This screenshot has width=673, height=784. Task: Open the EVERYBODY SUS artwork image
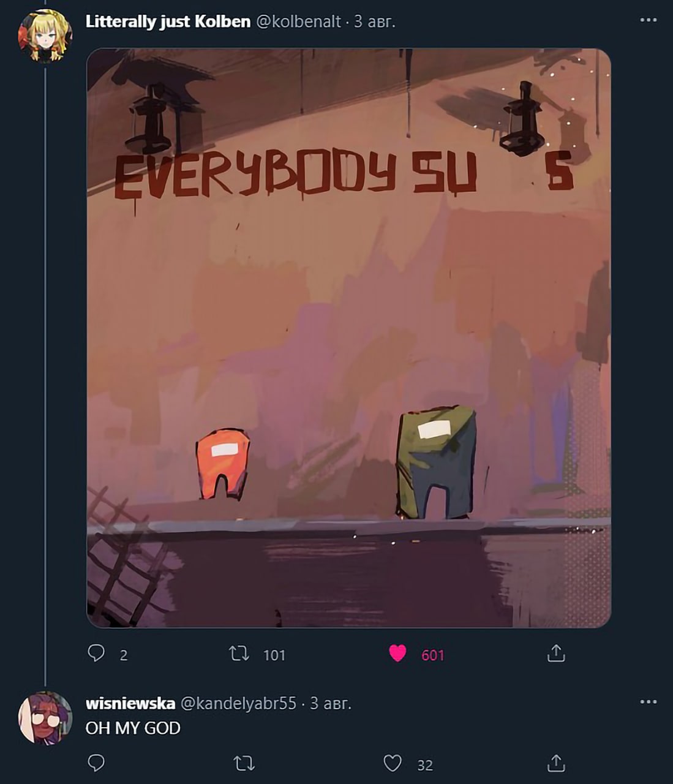click(x=349, y=338)
